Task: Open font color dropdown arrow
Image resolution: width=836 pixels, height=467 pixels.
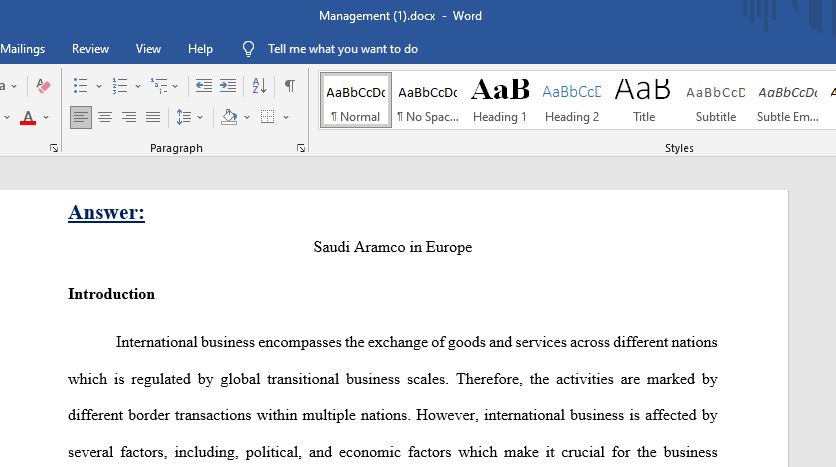Action: pos(46,117)
